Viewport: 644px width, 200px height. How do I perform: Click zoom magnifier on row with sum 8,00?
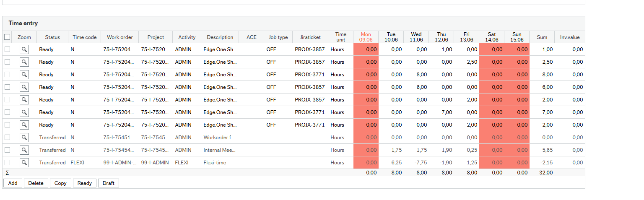[x=24, y=75]
